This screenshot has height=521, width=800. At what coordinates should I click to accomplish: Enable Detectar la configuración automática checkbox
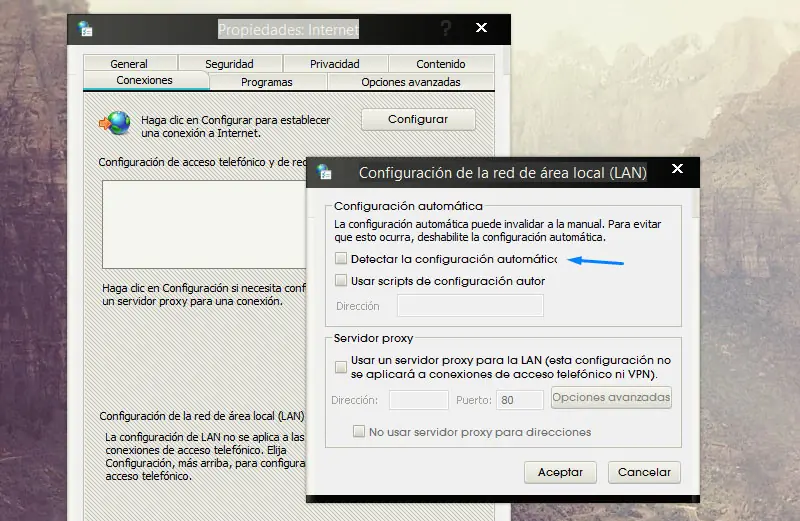[341, 258]
